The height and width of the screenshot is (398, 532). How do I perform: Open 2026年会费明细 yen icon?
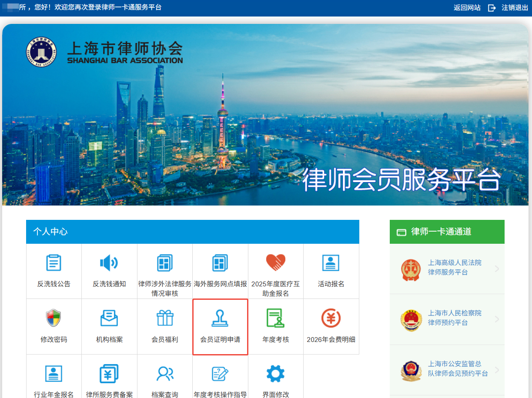click(331, 318)
